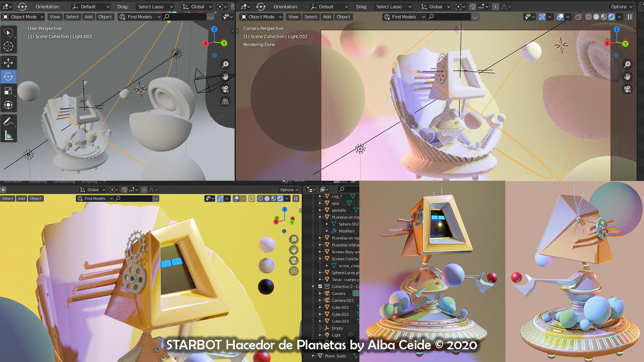Select the 3D Cursor tool

point(8,46)
